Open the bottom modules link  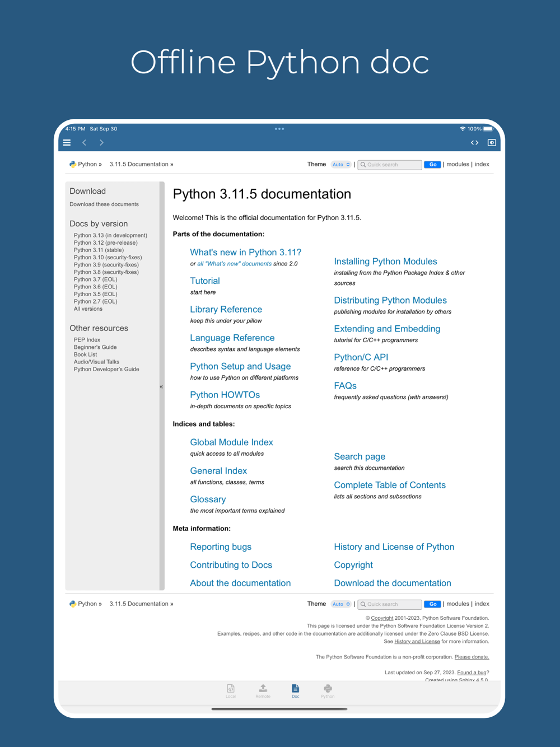[x=458, y=604]
